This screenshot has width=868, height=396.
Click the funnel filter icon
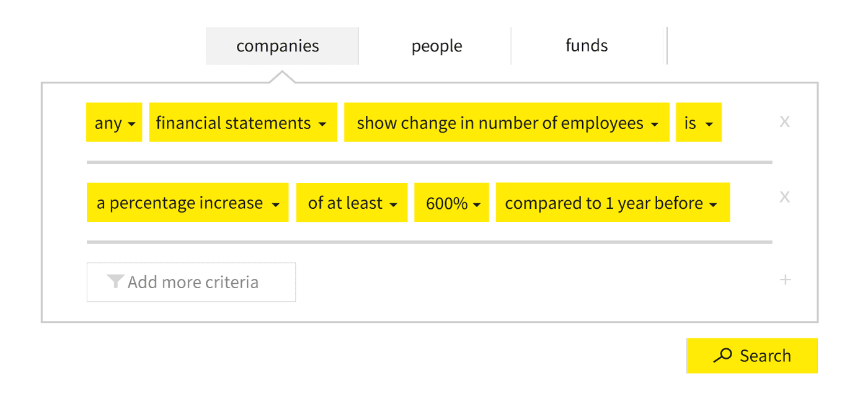tap(115, 282)
